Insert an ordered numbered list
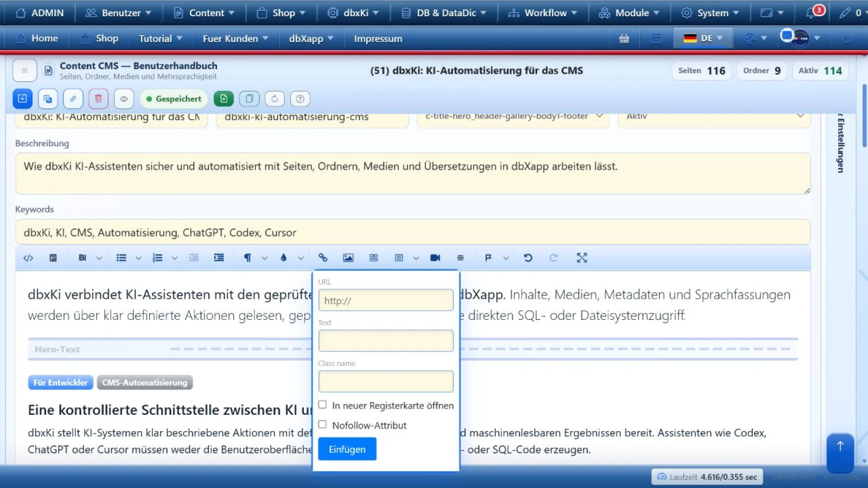Image resolution: width=868 pixels, height=488 pixels. (x=158, y=258)
